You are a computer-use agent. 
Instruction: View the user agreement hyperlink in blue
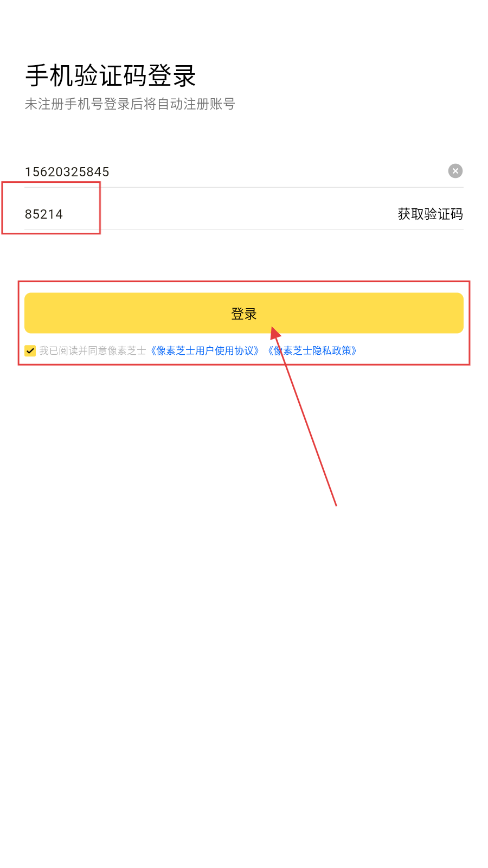(x=205, y=351)
